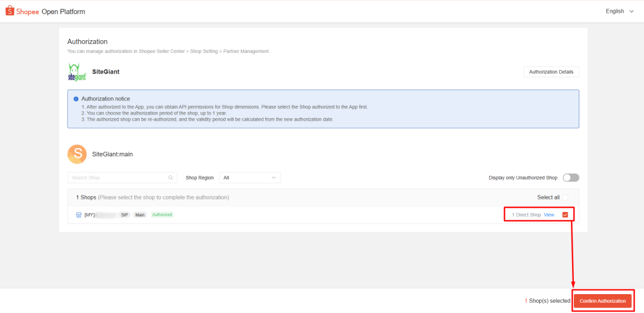
Task: Click the green Authorized status tag
Action: click(162, 215)
